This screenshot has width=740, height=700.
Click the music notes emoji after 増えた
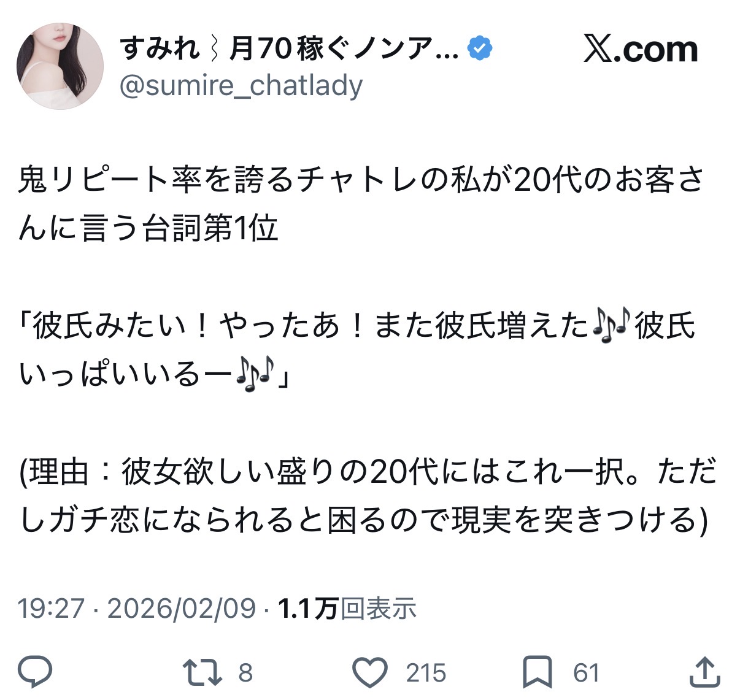pos(612,326)
